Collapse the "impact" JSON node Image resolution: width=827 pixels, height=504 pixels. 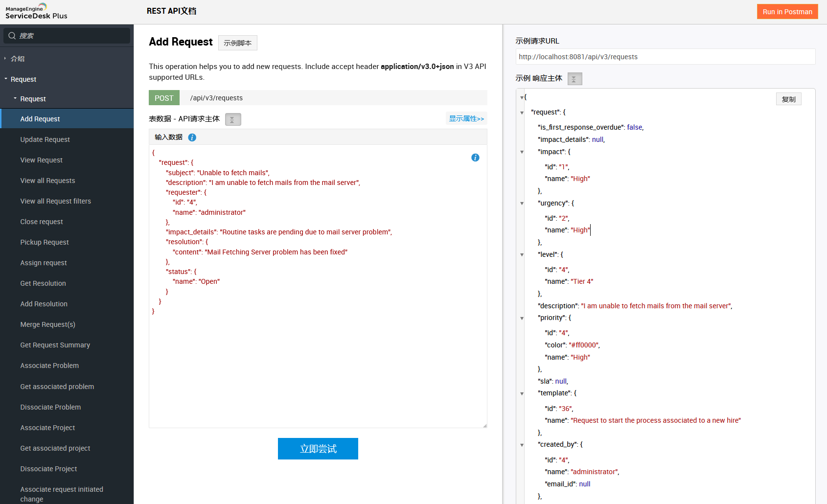[x=522, y=152]
